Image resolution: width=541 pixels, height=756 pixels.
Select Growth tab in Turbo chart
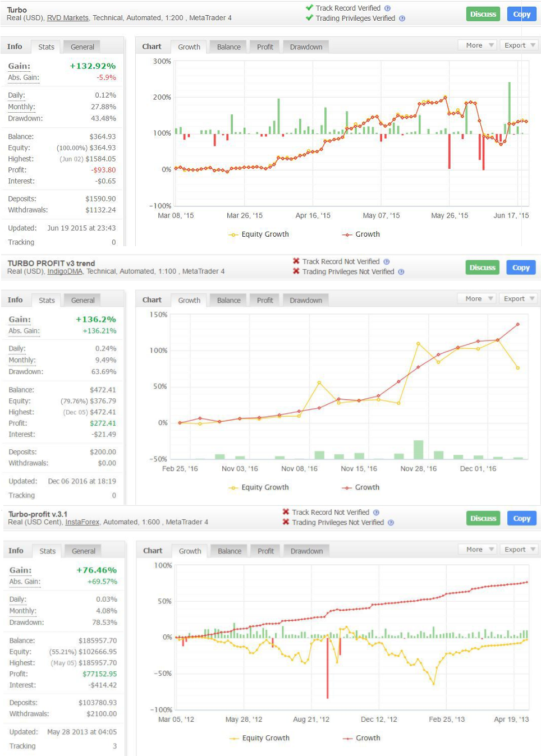click(x=189, y=47)
